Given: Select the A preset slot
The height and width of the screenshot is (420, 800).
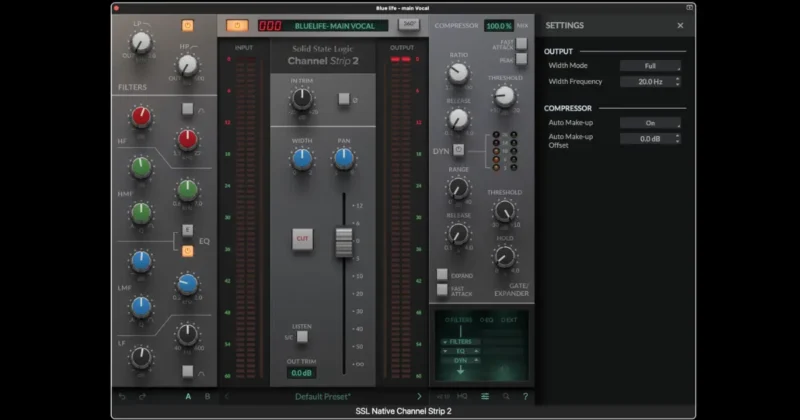Looking at the screenshot, I should coord(188,397).
